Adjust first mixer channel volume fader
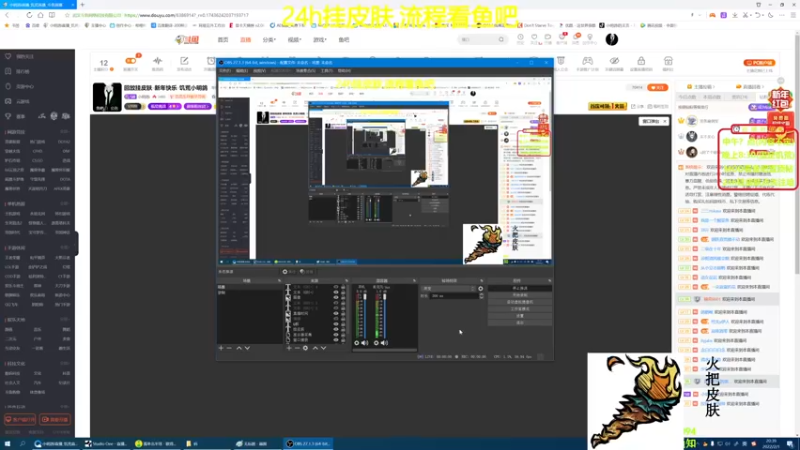This screenshot has height=450, width=800. point(365,297)
